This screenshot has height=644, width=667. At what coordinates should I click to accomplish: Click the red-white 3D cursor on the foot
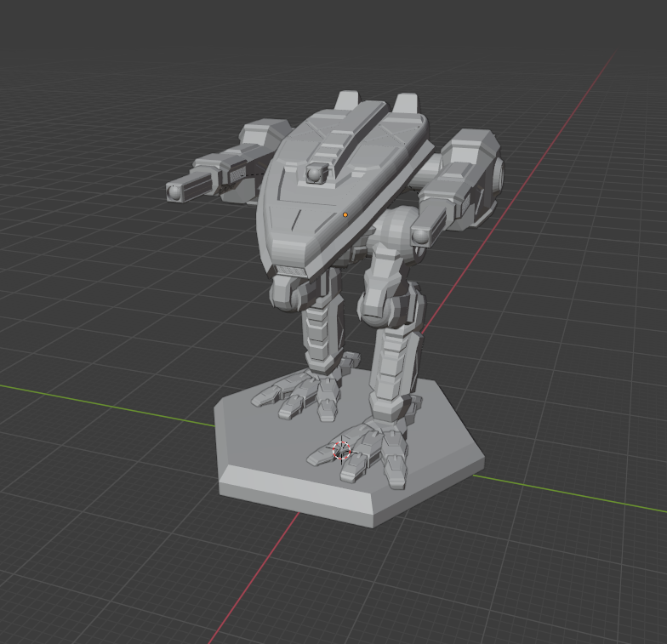[341, 451]
